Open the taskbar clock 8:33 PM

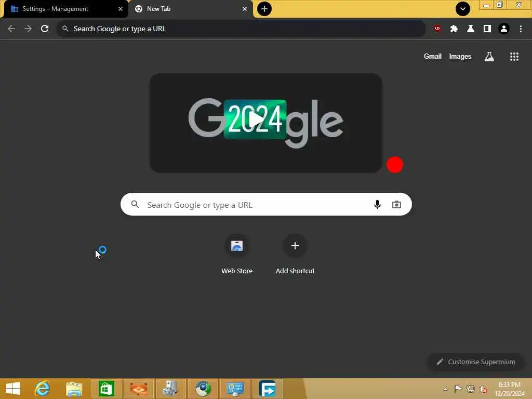click(509, 389)
